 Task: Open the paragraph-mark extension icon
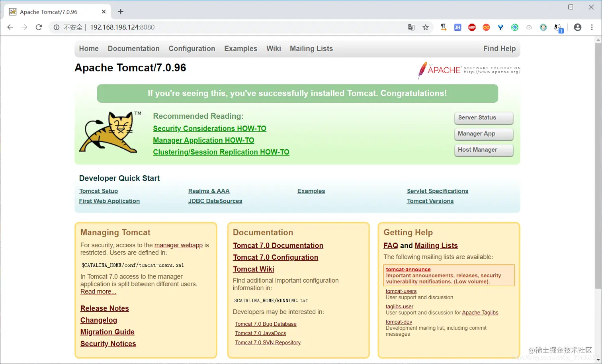coord(443,27)
